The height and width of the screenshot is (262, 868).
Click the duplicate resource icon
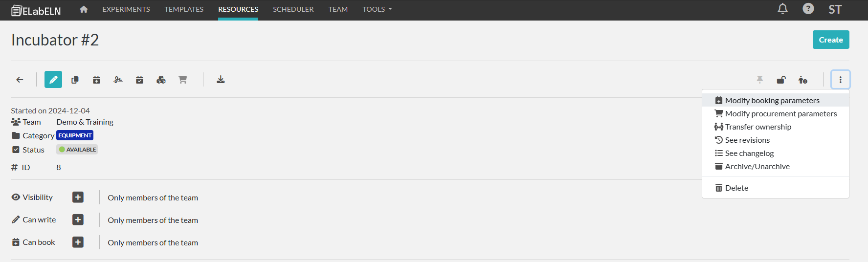point(75,80)
